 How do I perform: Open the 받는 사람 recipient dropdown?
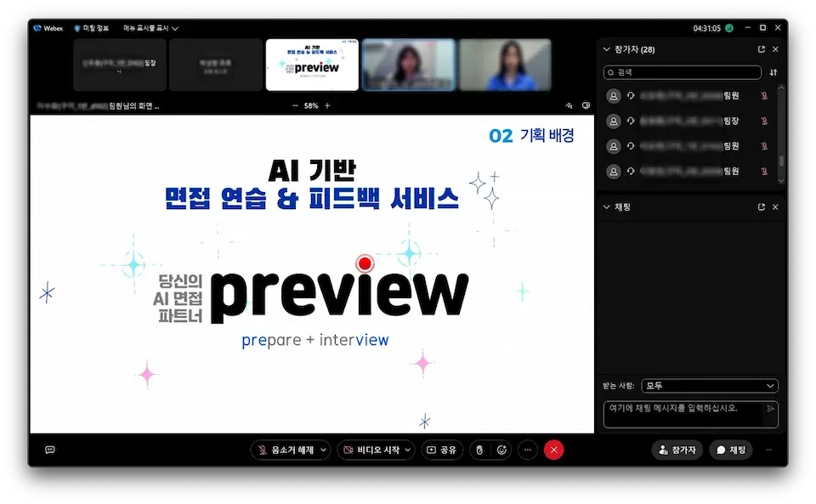[x=709, y=386]
